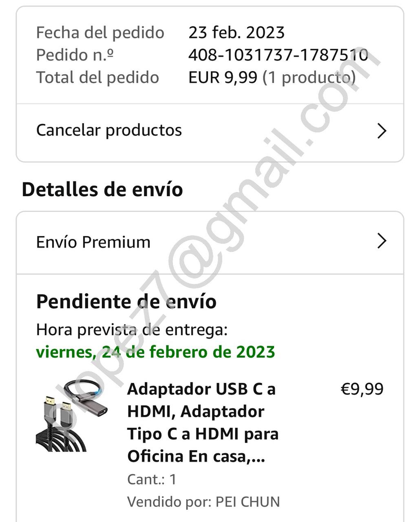Tap the Detalles de envío section heading

click(x=102, y=190)
